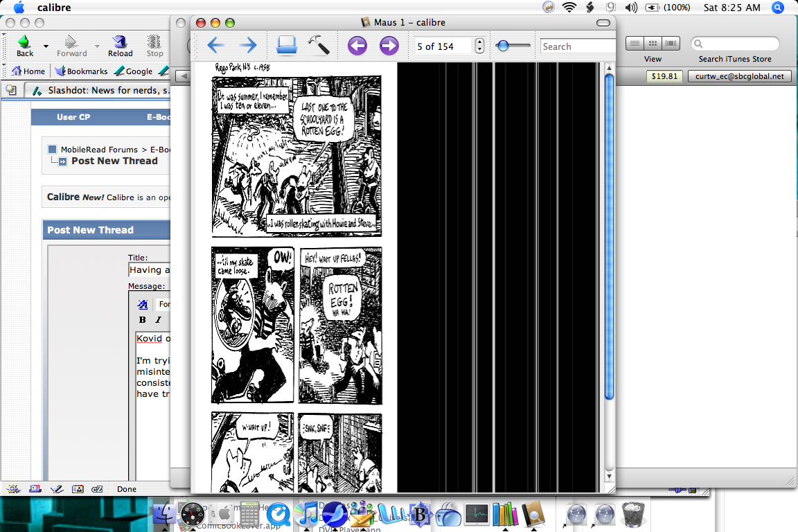Open the Wi-Fi status menu
798x532 pixels.
[x=569, y=7]
